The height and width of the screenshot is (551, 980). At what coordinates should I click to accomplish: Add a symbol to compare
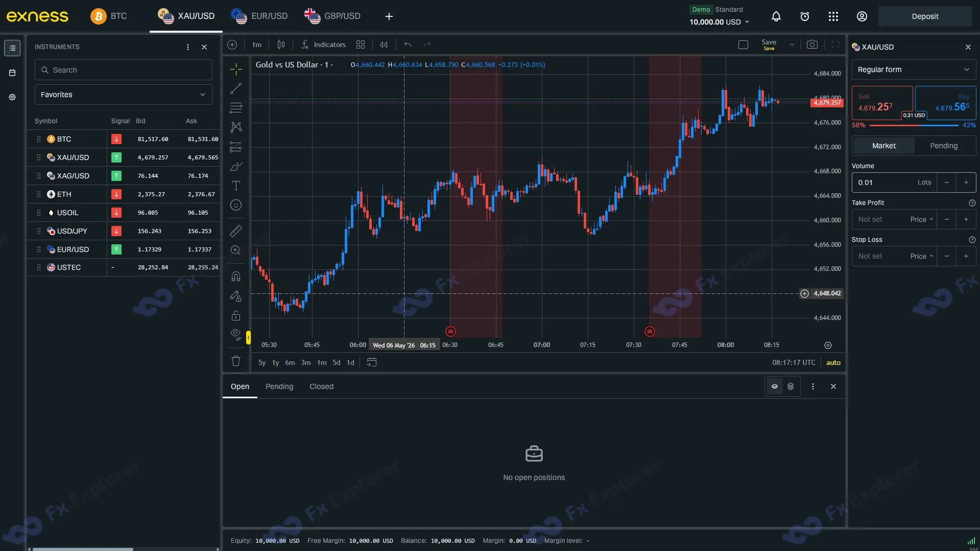click(x=232, y=45)
